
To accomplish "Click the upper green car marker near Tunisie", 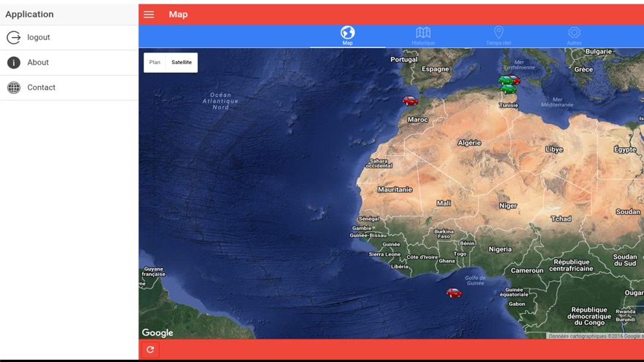I will [x=505, y=80].
